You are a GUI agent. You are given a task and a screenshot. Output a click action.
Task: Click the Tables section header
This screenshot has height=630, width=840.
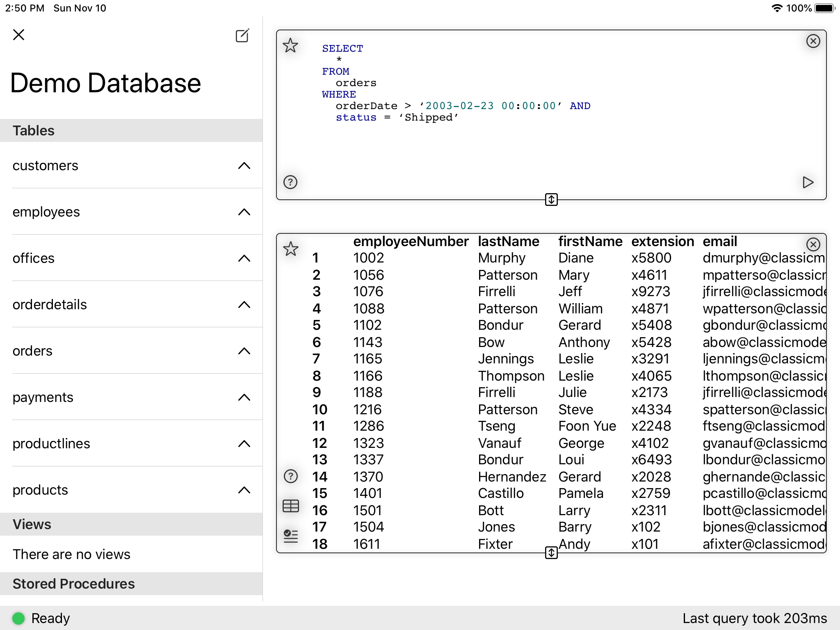[131, 130]
